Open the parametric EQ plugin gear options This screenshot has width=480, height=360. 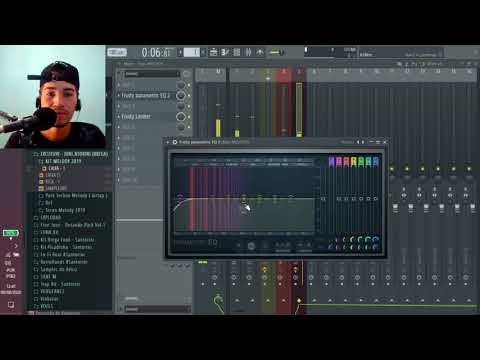[x=174, y=142]
